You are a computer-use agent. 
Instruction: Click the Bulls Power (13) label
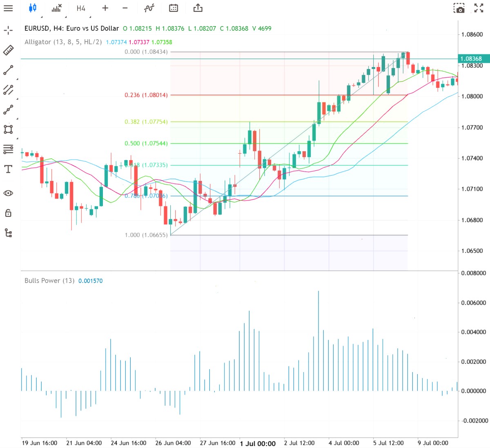coord(49,281)
